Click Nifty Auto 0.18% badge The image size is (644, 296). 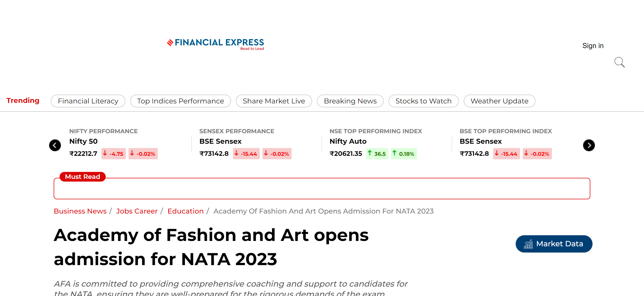point(404,154)
